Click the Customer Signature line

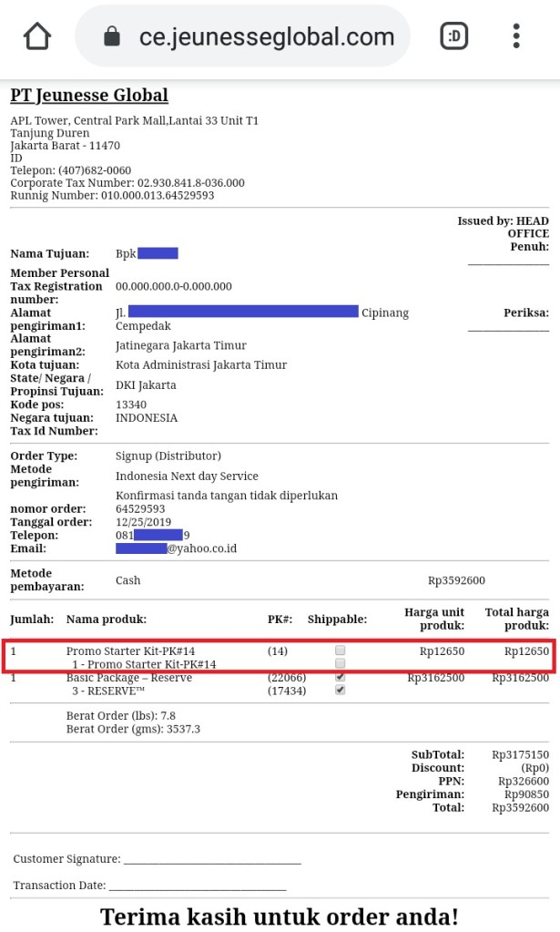point(211,858)
